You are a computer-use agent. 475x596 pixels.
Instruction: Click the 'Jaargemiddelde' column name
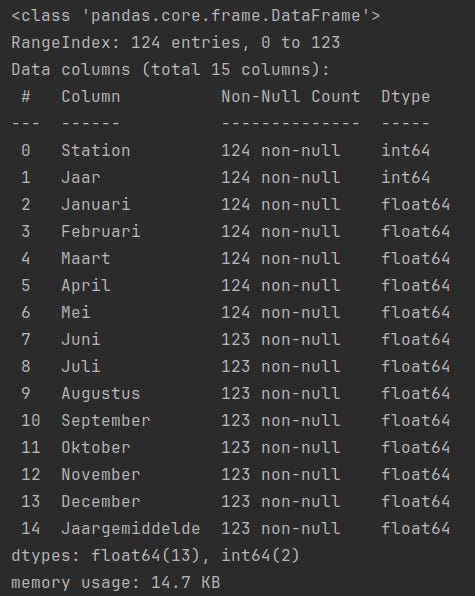[x=131, y=529]
